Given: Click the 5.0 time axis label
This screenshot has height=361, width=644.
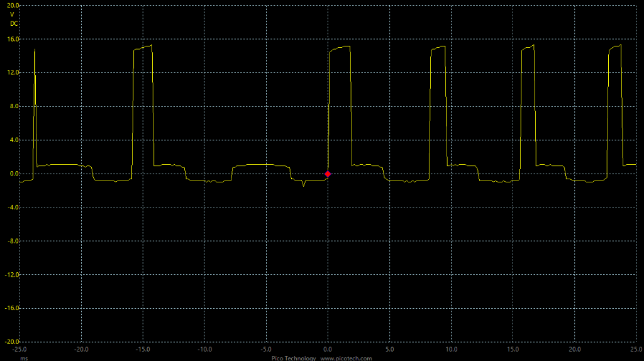Looking at the screenshot, I should 389,348.
